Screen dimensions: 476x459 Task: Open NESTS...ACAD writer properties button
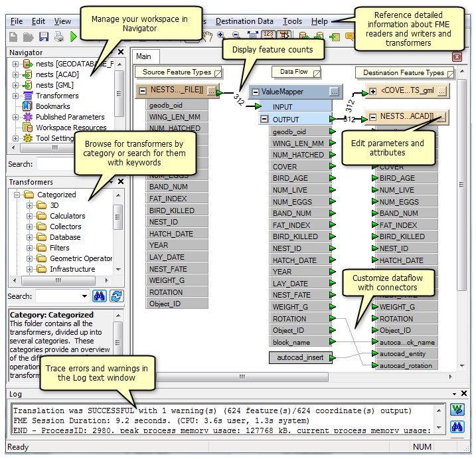pyautogui.click(x=440, y=118)
